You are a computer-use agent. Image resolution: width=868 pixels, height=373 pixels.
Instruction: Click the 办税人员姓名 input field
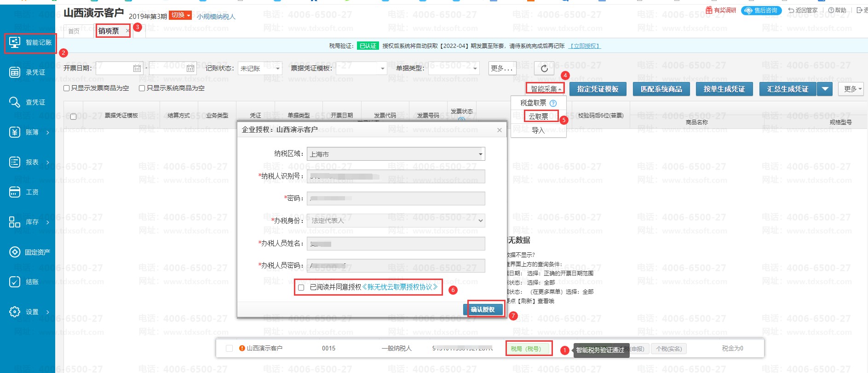click(396, 243)
